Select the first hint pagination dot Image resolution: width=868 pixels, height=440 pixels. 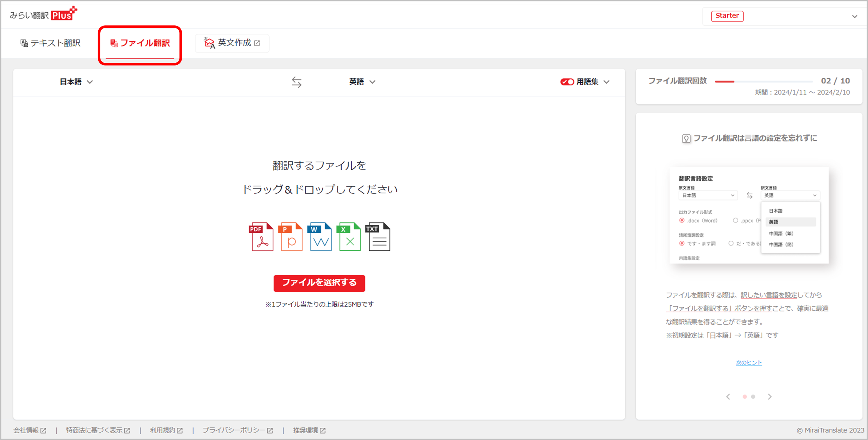tap(745, 397)
